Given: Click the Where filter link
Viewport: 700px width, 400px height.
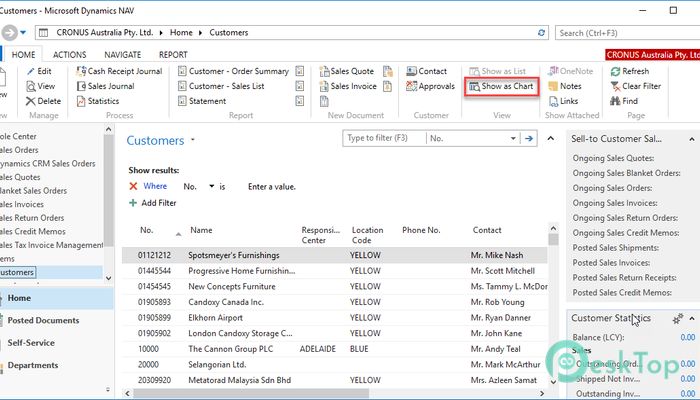Looking at the screenshot, I should pos(155,186).
